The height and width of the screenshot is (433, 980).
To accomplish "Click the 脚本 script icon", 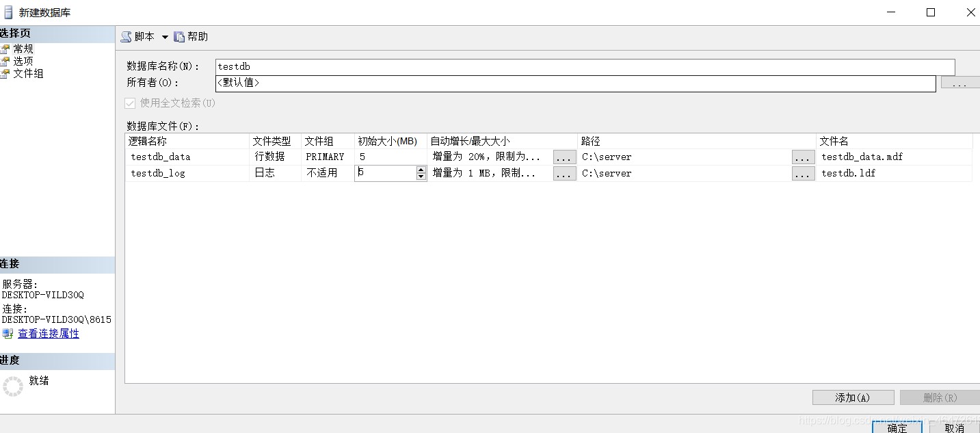I will (x=127, y=36).
